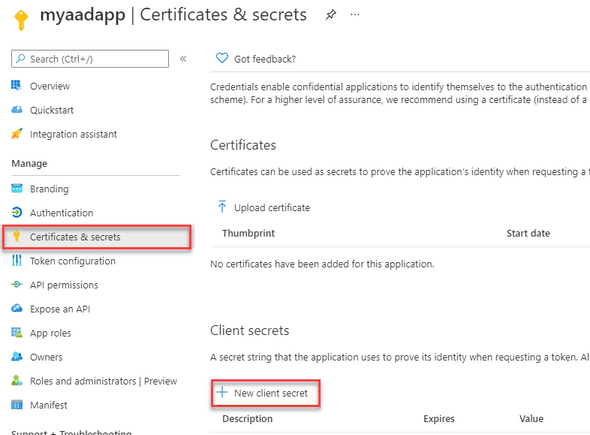Click the Integration assistant rocket icon

point(17,134)
